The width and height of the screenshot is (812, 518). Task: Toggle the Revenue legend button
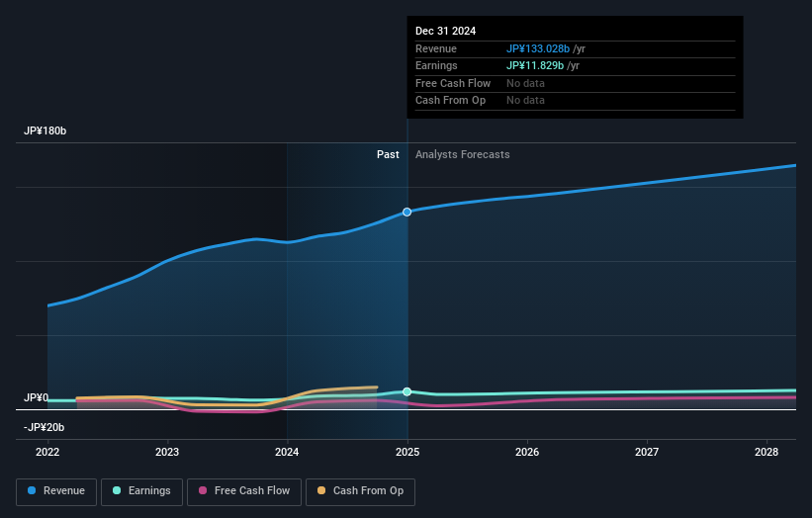pyautogui.click(x=56, y=491)
